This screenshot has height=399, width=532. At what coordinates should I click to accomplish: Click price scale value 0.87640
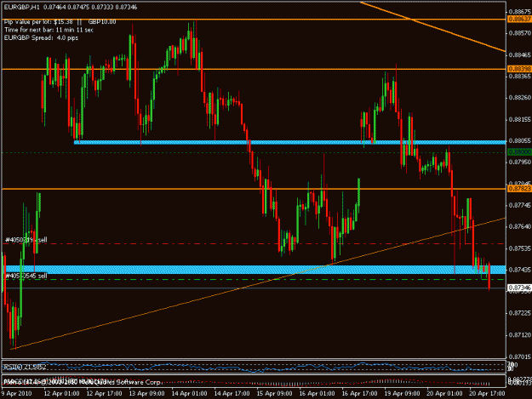click(x=519, y=226)
